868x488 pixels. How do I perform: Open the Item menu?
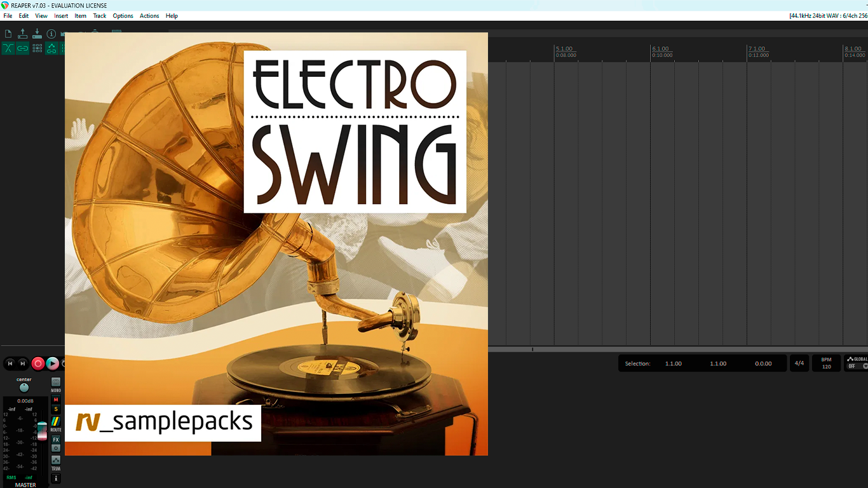81,16
